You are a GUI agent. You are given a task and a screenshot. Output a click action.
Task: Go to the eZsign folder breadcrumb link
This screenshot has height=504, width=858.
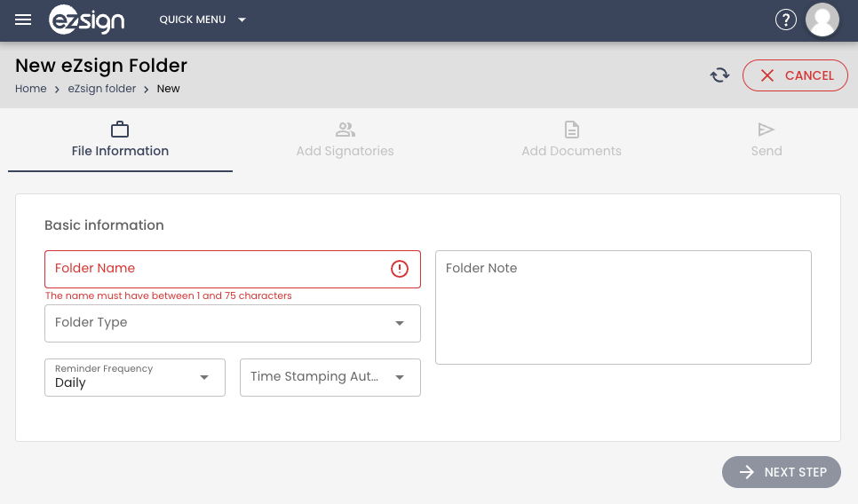point(102,89)
